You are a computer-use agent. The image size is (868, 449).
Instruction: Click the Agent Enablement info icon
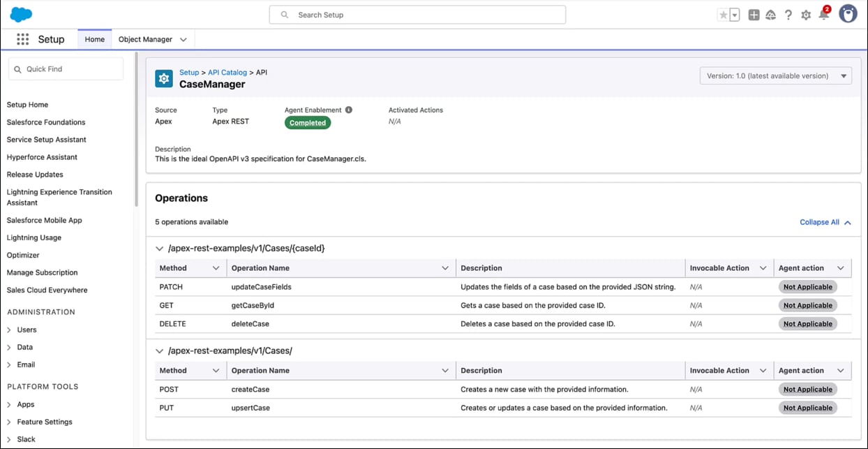point(349,110)
